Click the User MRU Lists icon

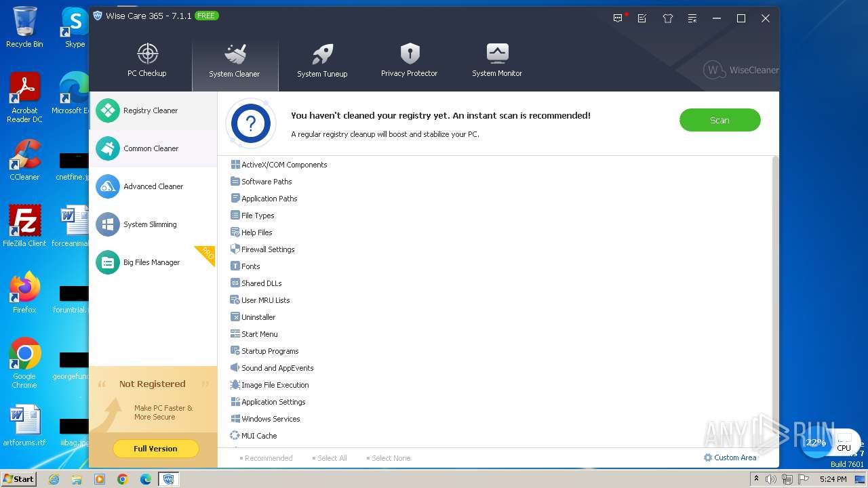point(235,300)
